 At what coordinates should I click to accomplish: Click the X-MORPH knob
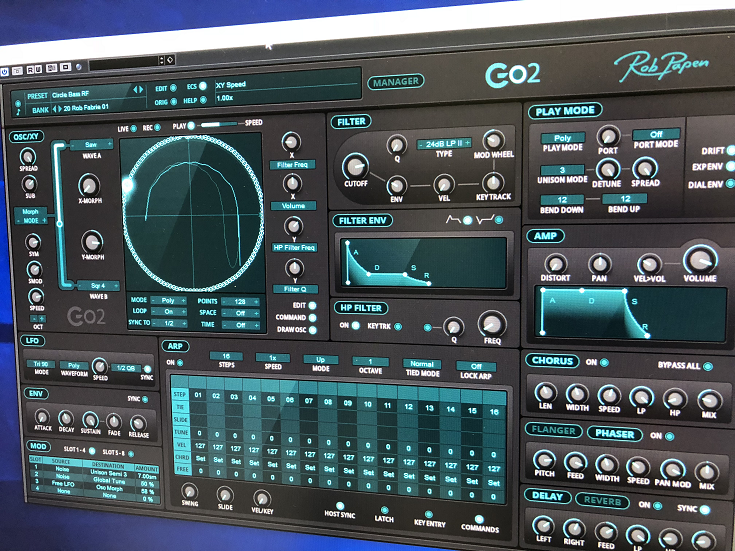coord(89,185)
